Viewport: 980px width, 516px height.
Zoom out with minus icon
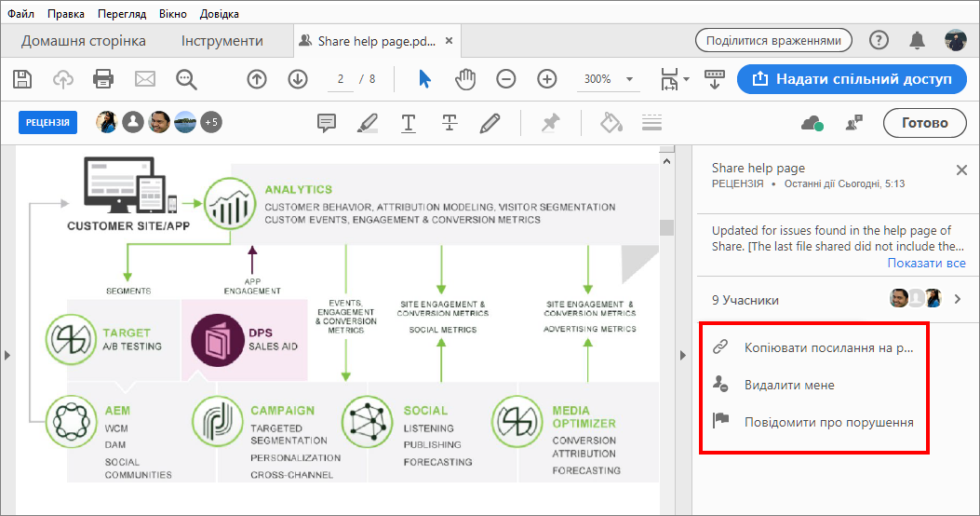[x=505, y=79]
